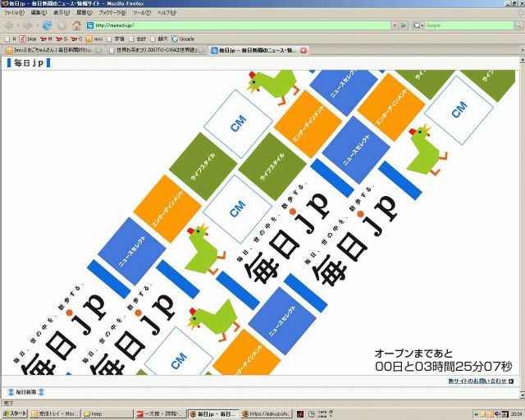
Task: Open the Yahoo 'M' bookmark
Action: pyautogui.click(x=46, y=39)
